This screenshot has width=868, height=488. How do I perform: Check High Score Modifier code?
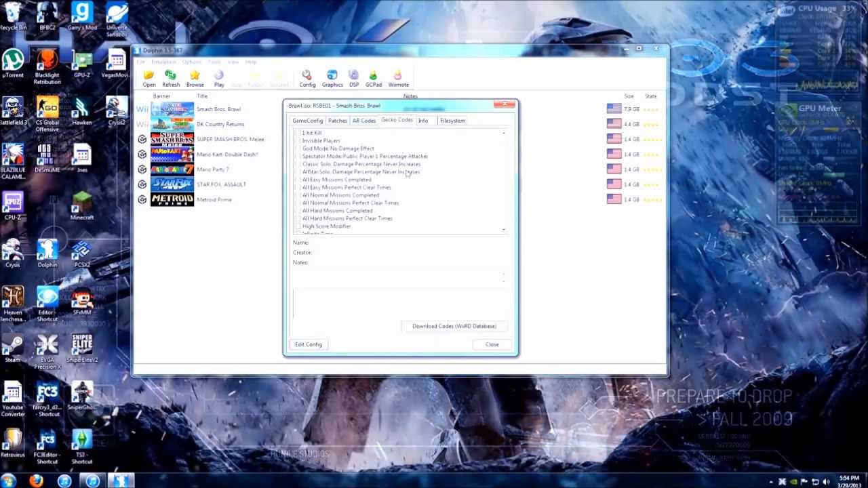click(x=297, y=226)
